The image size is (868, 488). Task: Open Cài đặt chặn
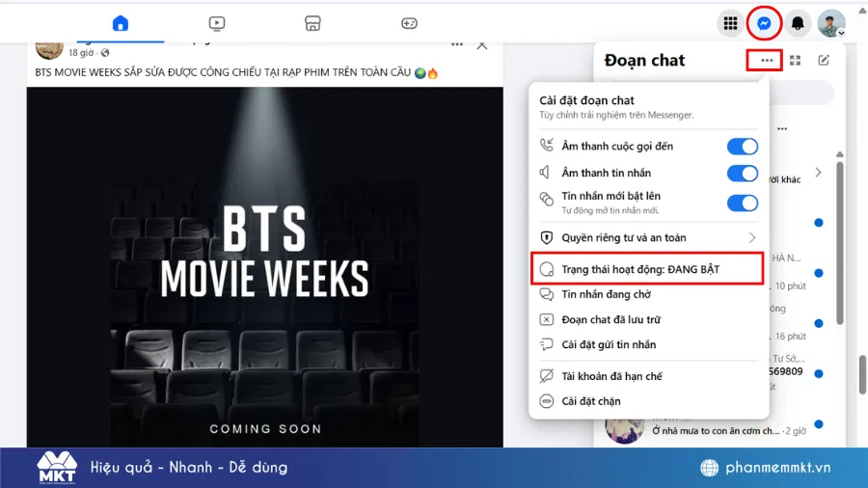[649, 401]
